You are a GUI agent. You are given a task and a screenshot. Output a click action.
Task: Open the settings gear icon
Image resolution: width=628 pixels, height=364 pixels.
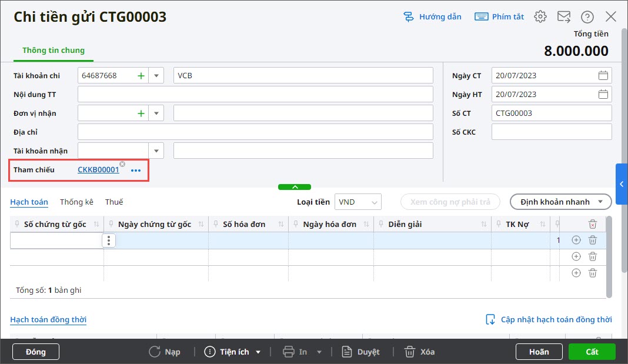(x=540, y=16)
